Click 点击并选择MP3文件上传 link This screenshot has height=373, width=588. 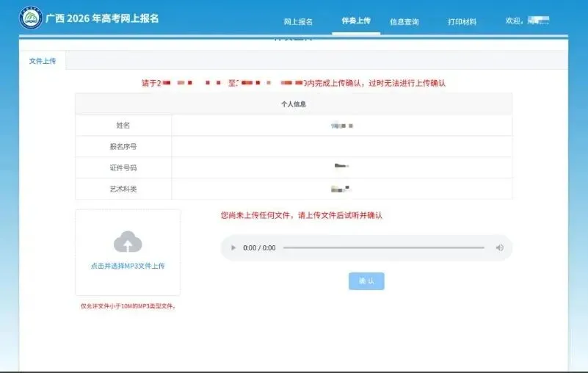click(x=128, y=266)
